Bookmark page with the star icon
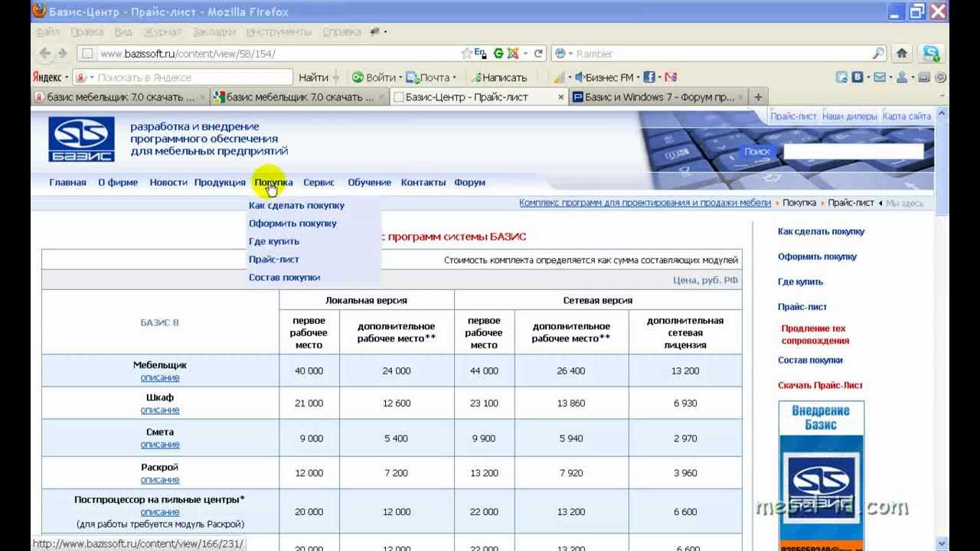This screenshot has width=980, height=551. (466, 54)
